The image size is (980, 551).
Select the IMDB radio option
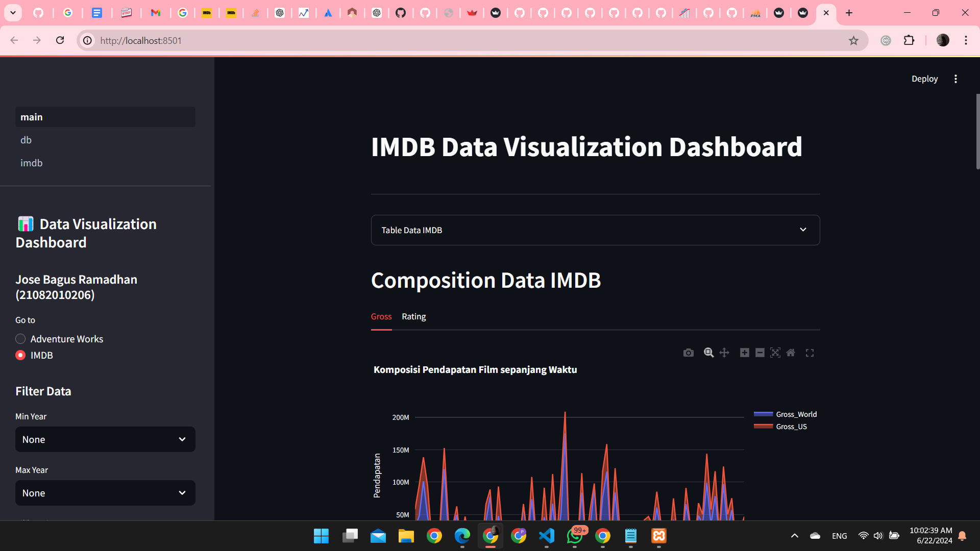(x=20, y=355)
